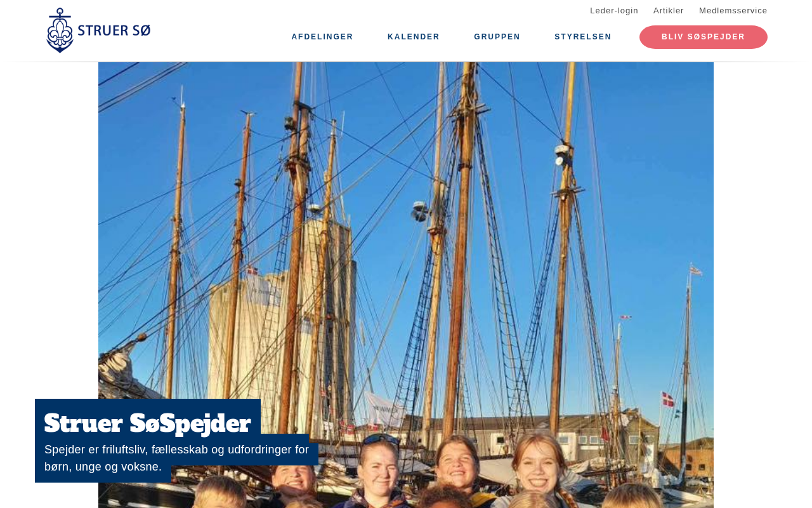This screenshot has height=508, width=812.
Task: Click the white banner between the masts
Action: 386,408
